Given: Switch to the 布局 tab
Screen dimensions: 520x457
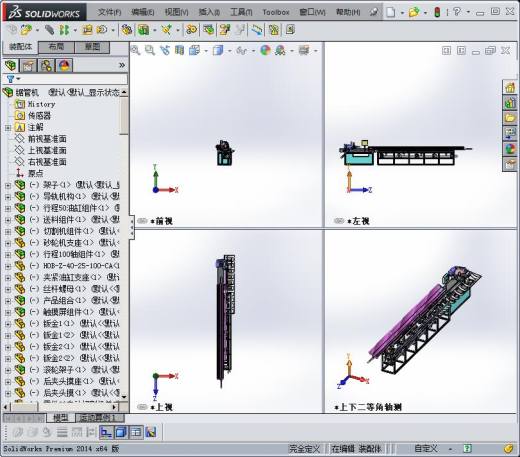Looking at the screenshot, I should pyautogui.click(x=56, y=47).
